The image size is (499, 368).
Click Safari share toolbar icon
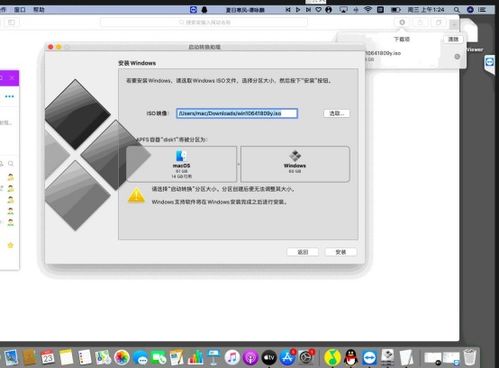click(420, 22)
